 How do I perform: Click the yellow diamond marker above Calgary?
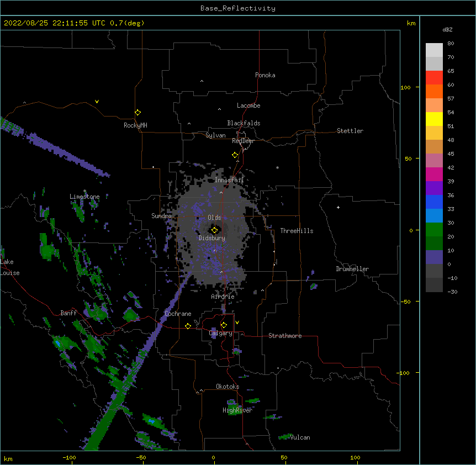pos(224,325)
